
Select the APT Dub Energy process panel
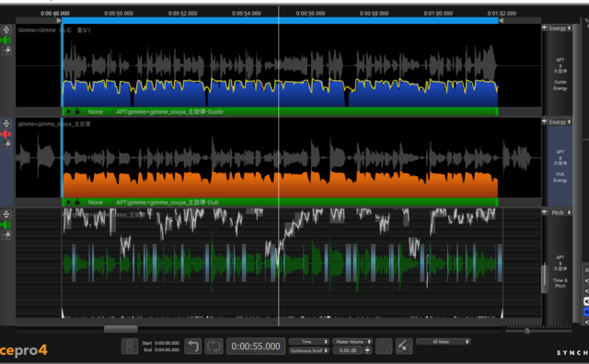click(x=560, y=165)
